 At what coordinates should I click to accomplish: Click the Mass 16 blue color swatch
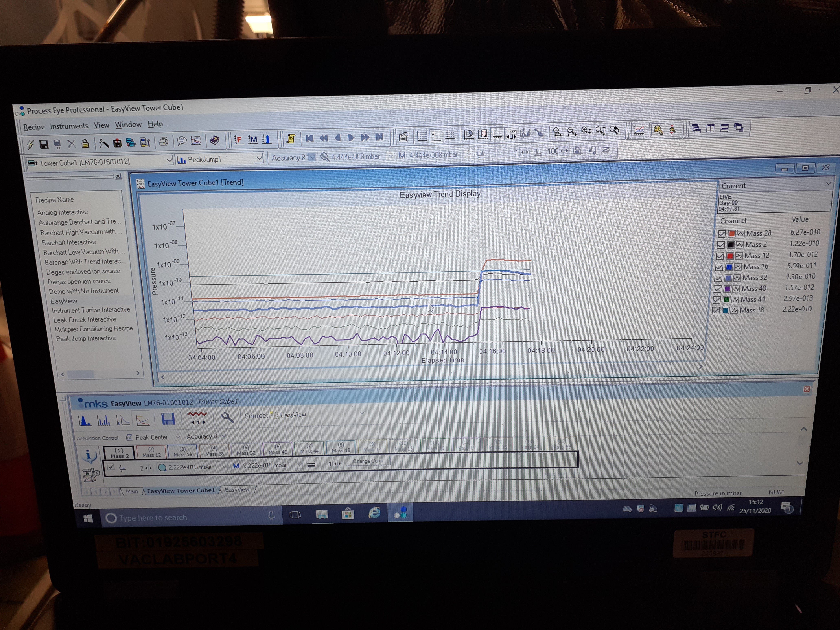pyautogui.click(x=729, y=267)
